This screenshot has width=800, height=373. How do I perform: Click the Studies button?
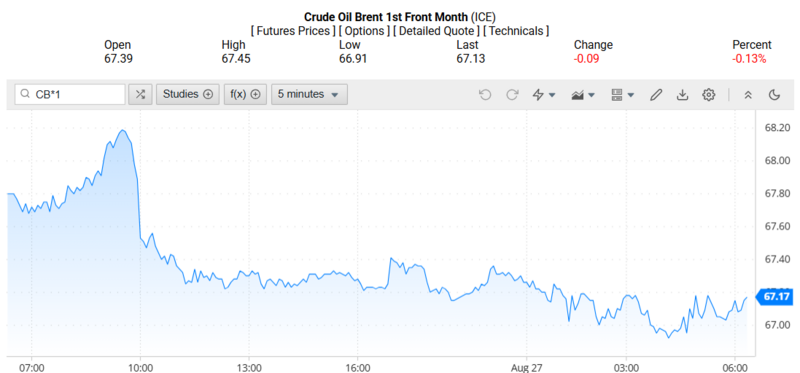pyautogui.click(x=188, y=94)
